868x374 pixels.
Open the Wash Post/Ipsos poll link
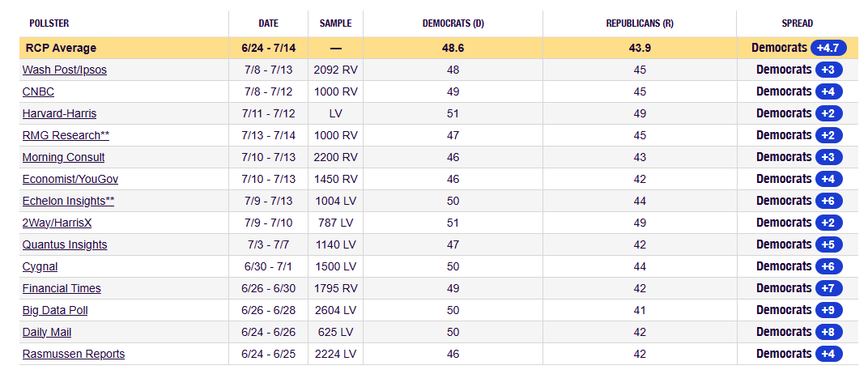click(65, 70)
